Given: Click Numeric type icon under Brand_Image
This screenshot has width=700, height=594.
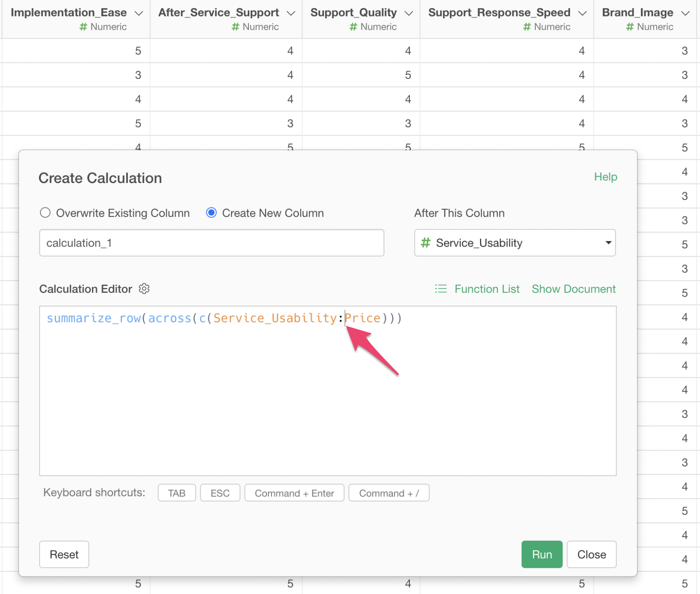Looking at the screenshot, I should pyautogui.click(x=630, y=27).
